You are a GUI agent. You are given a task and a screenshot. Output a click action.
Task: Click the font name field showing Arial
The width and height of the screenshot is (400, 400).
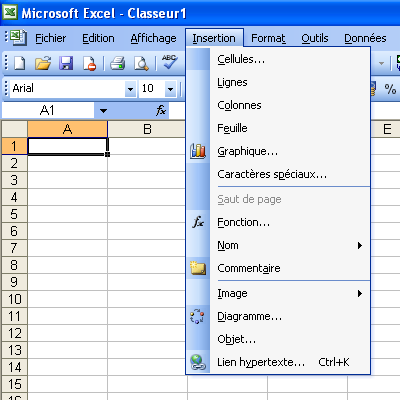[x=68, y=89]
